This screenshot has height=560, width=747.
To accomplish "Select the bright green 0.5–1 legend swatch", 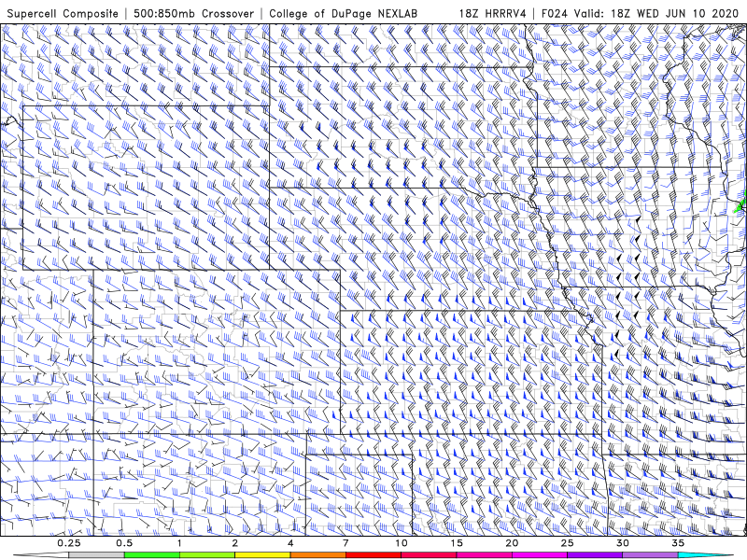I will pos(151,555).
